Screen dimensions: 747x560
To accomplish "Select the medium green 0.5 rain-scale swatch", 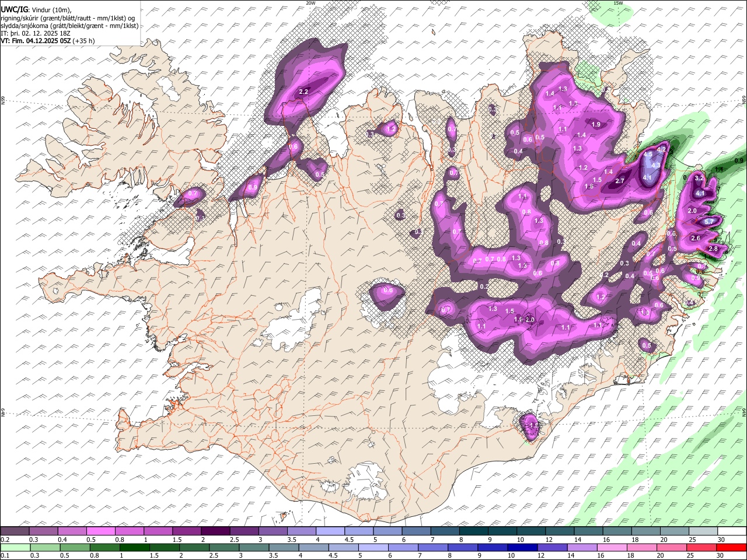I will (x=75, y=548).
